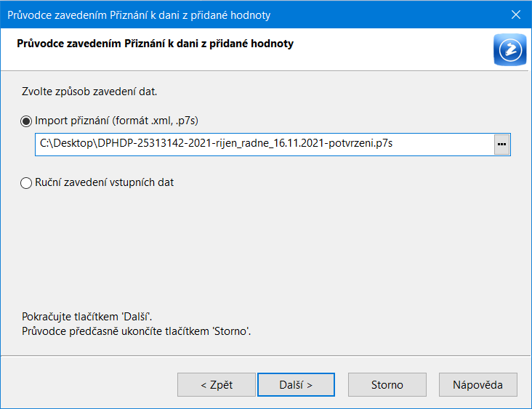Cancel the wizard via Storno
532x409 pixels.
387,384
